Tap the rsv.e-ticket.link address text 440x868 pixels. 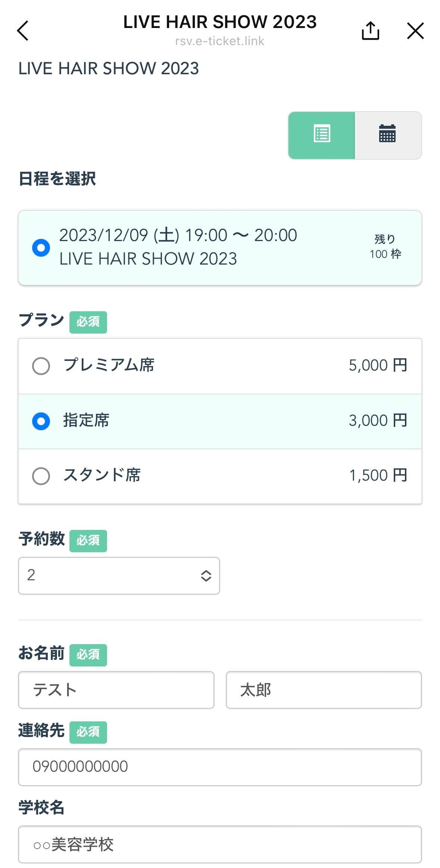coord(220,41)
